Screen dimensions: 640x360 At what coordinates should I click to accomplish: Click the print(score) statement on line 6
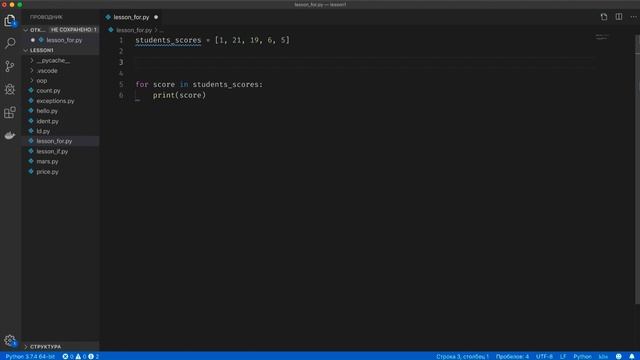[179, 95]
